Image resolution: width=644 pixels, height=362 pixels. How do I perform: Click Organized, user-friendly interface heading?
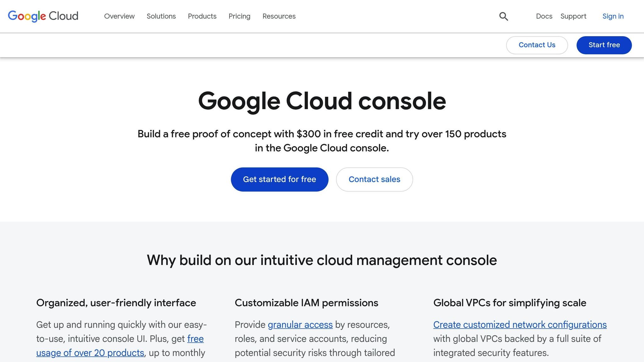pos(116,303)
